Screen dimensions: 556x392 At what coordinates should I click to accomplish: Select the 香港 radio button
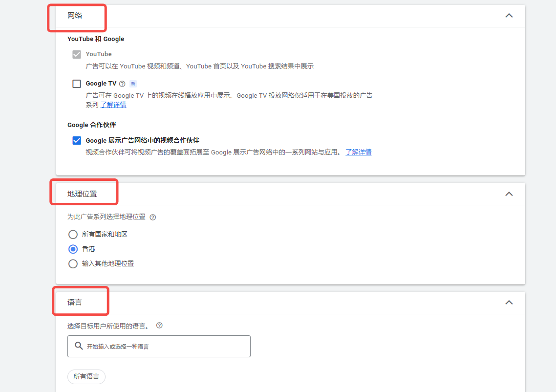73,249
